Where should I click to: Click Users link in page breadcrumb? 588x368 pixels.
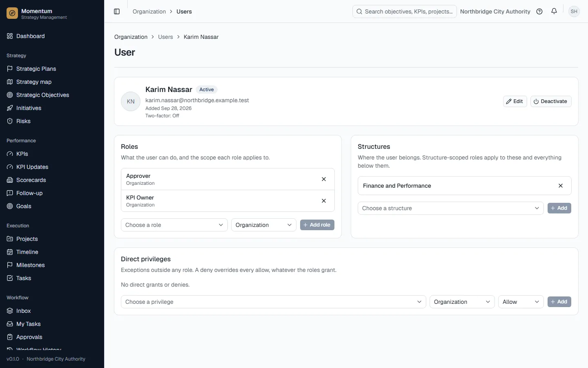pyautogui.click(x=165, y=37)
